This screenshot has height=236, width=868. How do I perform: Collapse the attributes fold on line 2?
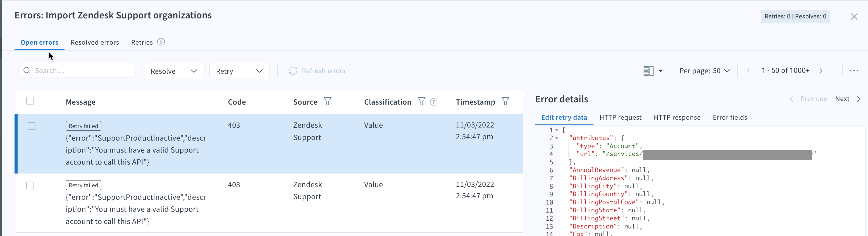557,138
